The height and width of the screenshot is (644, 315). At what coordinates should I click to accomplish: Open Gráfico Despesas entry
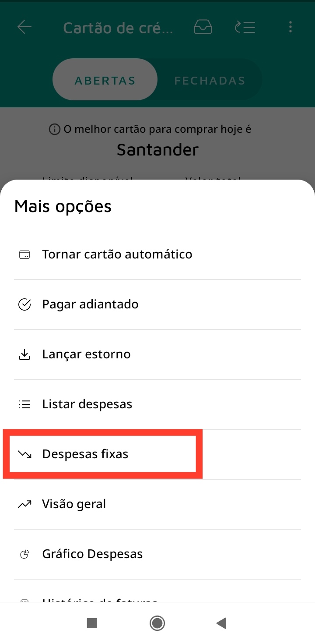[92, 554]
